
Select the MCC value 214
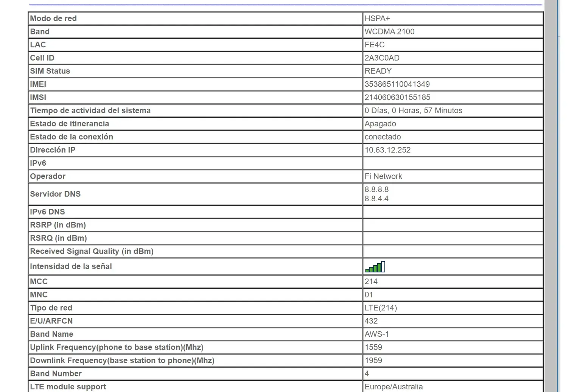coord(371,282)
